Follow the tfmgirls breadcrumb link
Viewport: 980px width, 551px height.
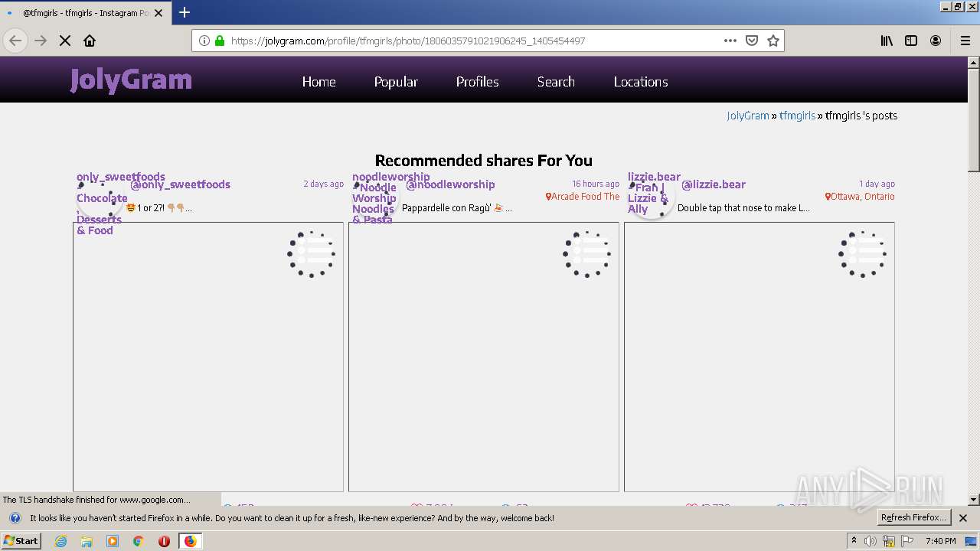[797, 116]
